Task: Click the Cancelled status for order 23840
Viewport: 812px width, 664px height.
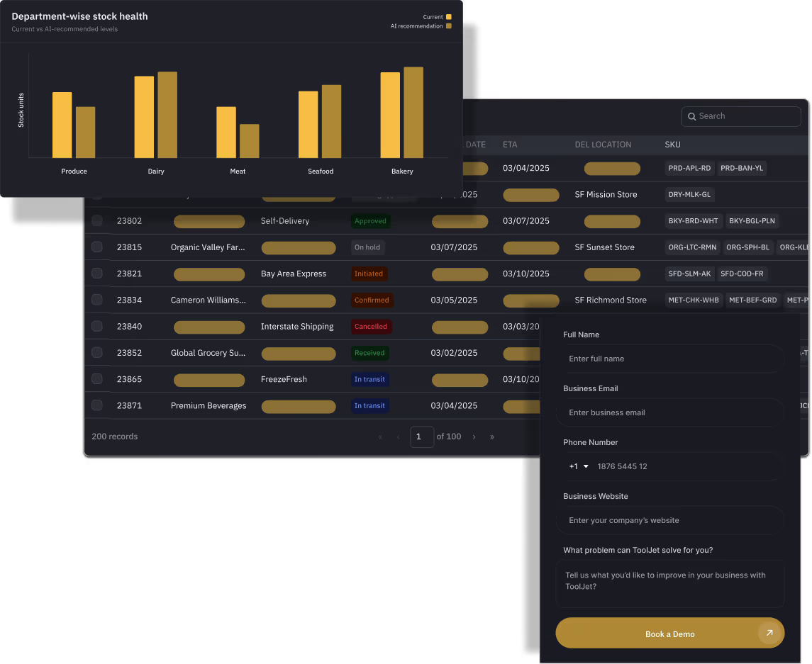Action: [371, 327]
